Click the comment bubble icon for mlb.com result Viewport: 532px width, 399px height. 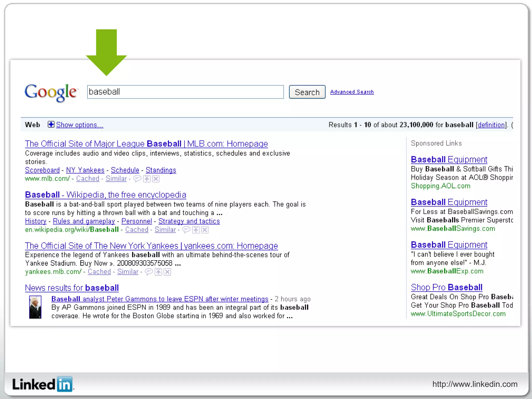[x=137, y=179]
